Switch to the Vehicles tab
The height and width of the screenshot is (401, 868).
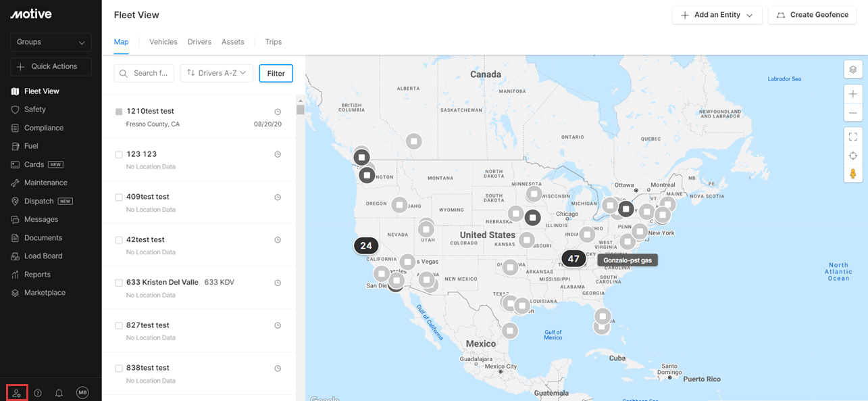pyautogui.click(x=163, y=42)
